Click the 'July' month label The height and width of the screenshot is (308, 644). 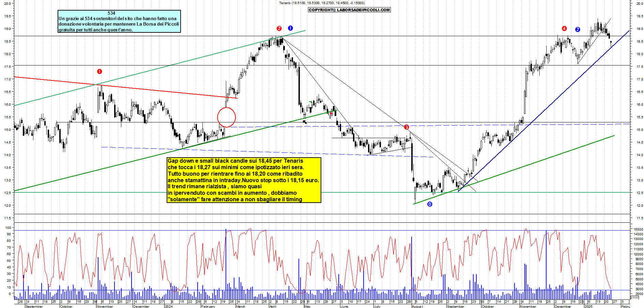click(377, 306)
